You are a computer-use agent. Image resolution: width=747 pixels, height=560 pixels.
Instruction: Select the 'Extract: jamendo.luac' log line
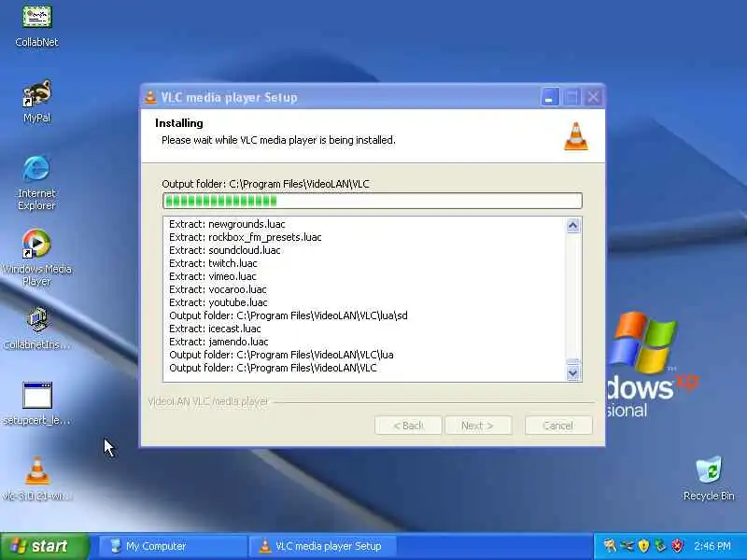[218, 342]
